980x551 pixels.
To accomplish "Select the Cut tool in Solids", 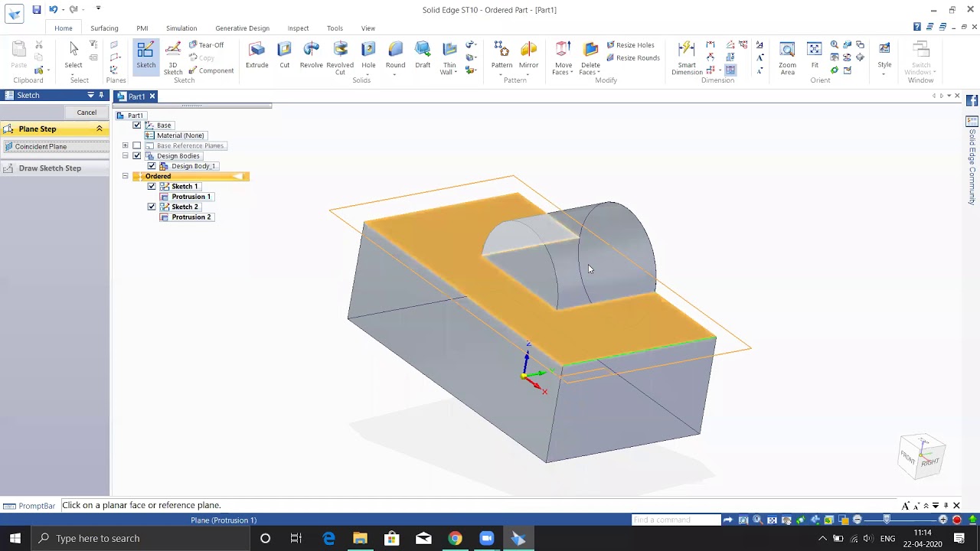I will pos(284,55).
